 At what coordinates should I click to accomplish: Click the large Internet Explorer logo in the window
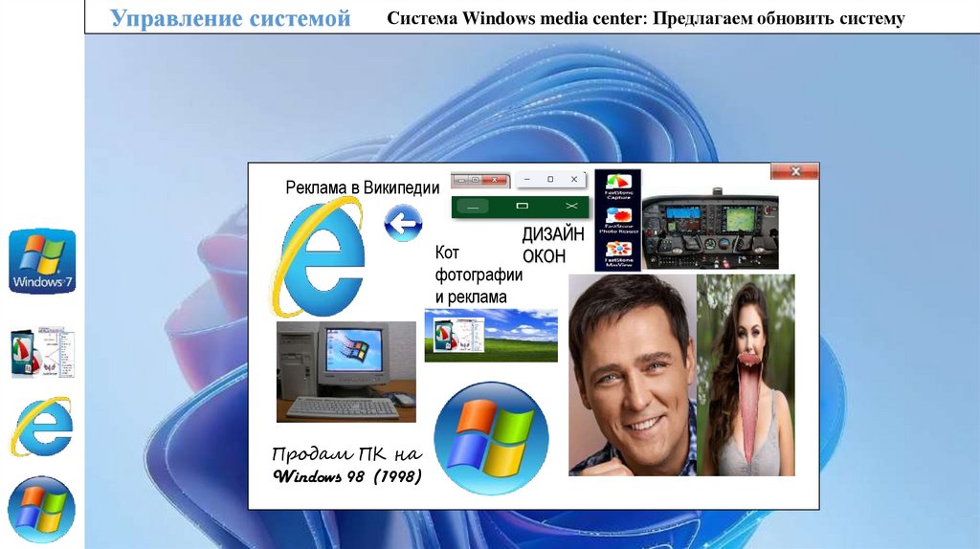point(318,256)
